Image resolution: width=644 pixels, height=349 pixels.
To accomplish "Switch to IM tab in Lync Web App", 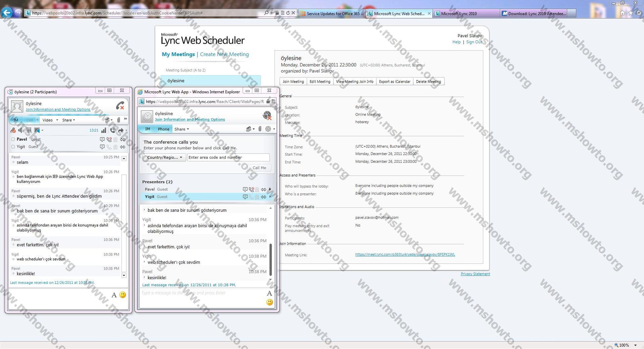I will pyautogui.click(x=147, y=129).
